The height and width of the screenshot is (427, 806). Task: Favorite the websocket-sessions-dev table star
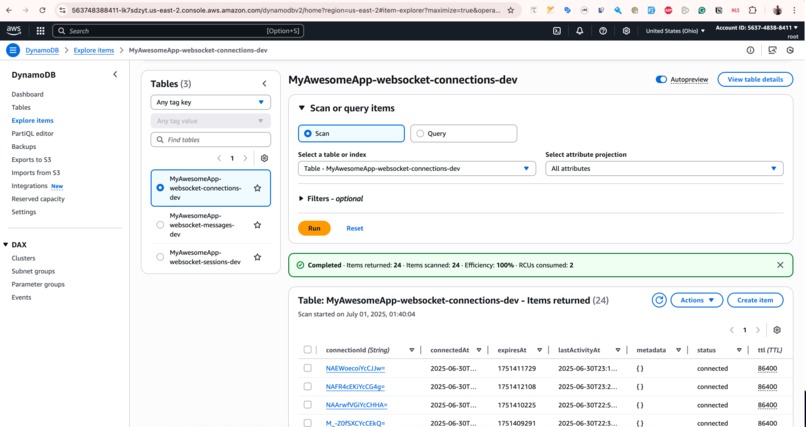click(258, 257)
